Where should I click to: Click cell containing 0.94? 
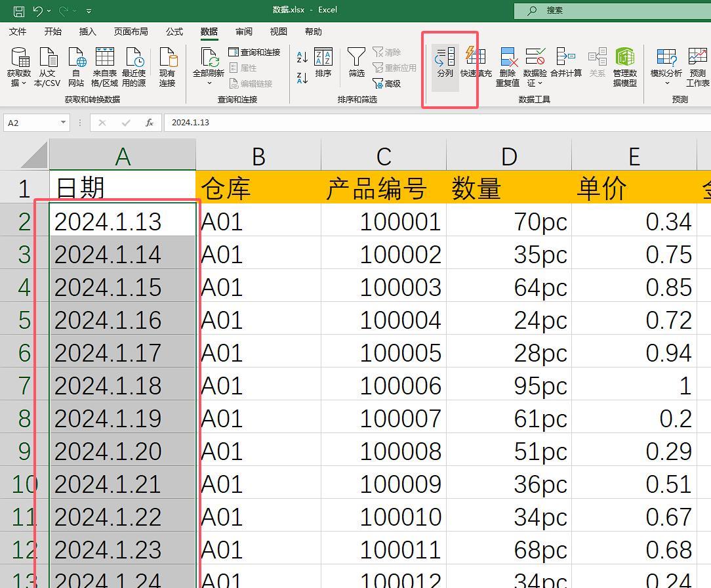(634, 352)
